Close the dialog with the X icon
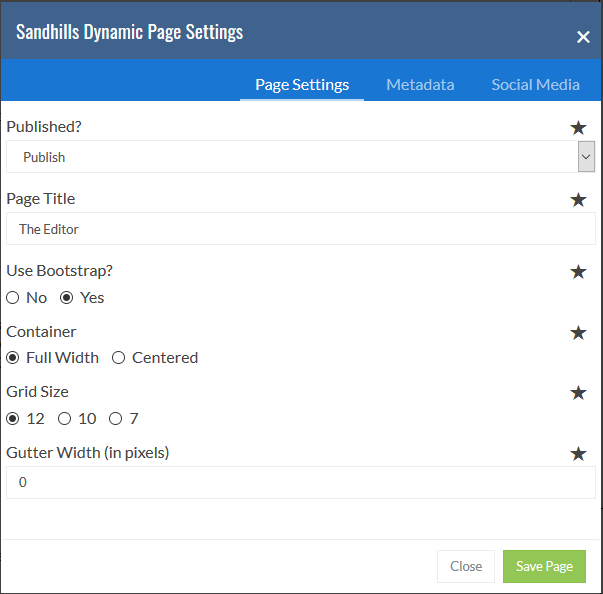 pos(583,37)
